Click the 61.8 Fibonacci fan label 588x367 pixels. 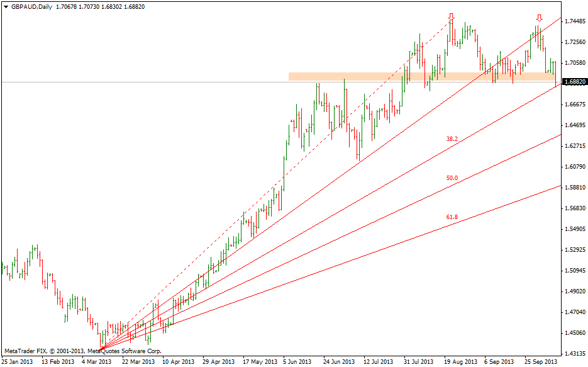[452, 217]
